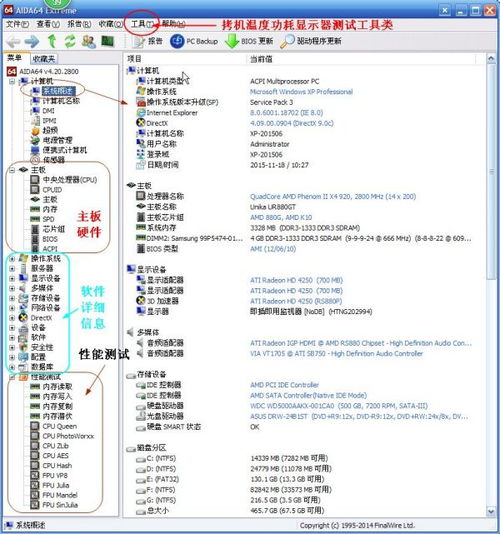500x534 pixels.
Task: Click the green graph monitor icon
Action: tap(108, 41)
